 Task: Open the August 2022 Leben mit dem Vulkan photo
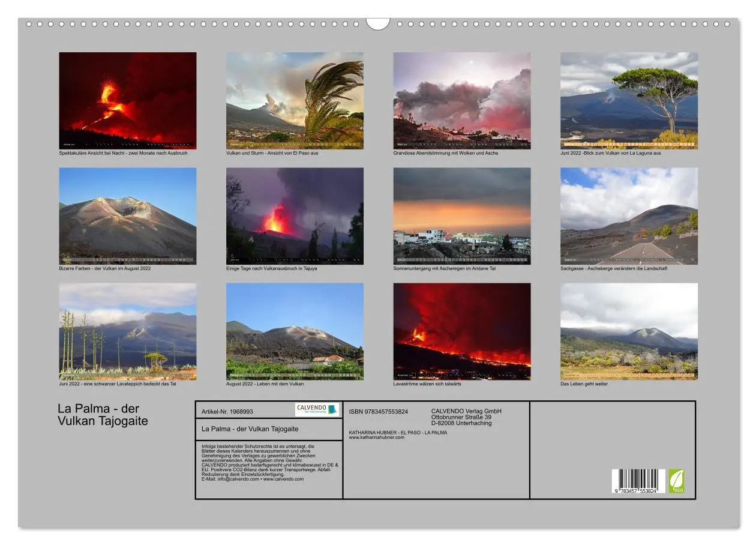pos(295,331)
